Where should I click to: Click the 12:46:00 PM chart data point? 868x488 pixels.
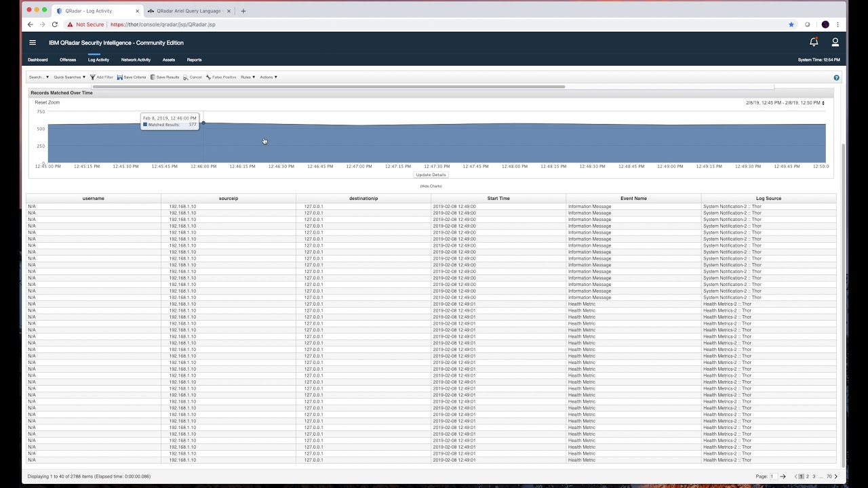point(203,123)
